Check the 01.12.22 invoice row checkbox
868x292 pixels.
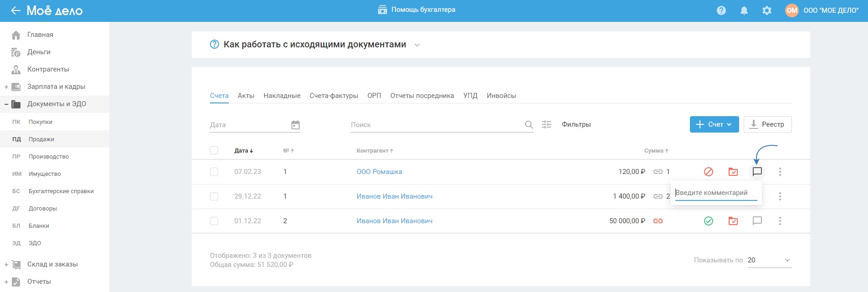[x=214, y=221]
